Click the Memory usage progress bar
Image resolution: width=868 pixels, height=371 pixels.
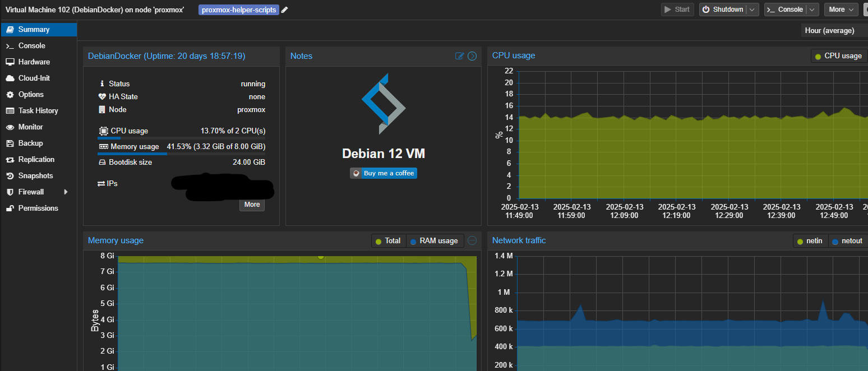tap(182, 154)
